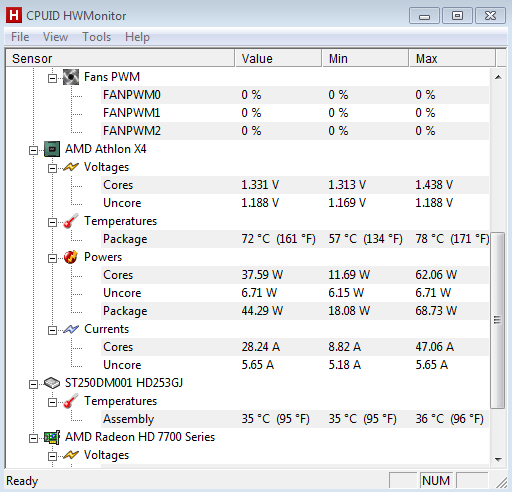Click the AMD Athlon X4 label
Screen dimensions: 512x492
pos(106,149)
